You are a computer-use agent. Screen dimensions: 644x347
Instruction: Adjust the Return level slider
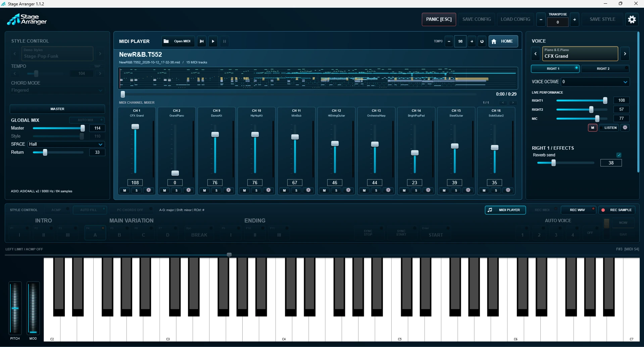point(59,152)
